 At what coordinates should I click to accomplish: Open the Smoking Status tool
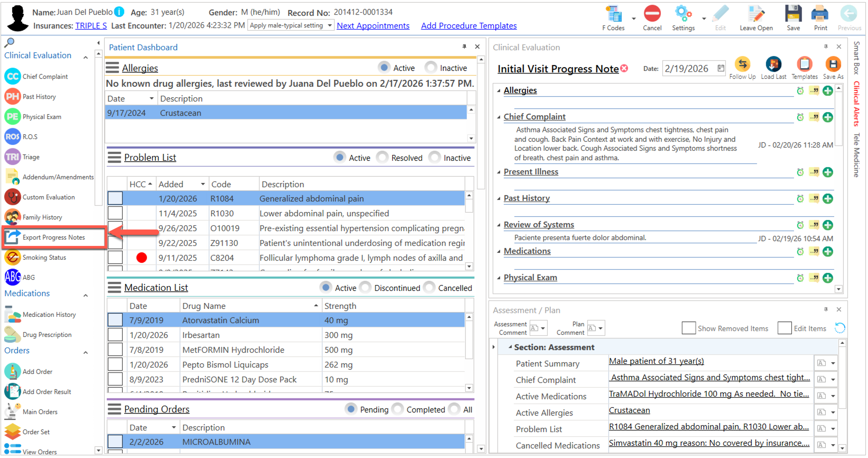(x=12, y=257)
